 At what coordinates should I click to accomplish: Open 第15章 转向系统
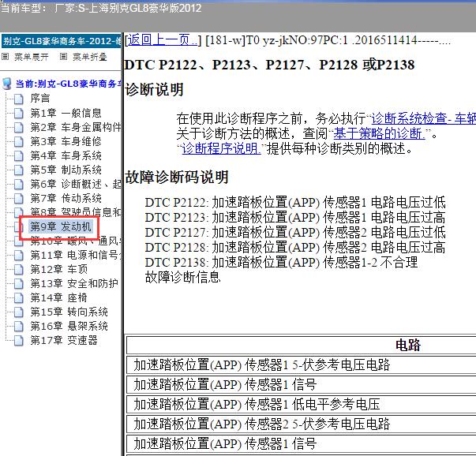[x=69, y=312]
